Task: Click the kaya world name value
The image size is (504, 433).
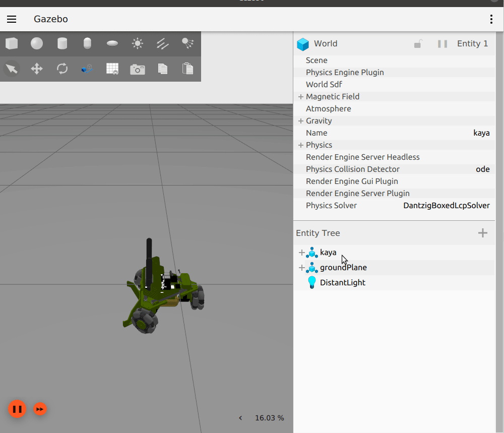Action: pos(481,133)
